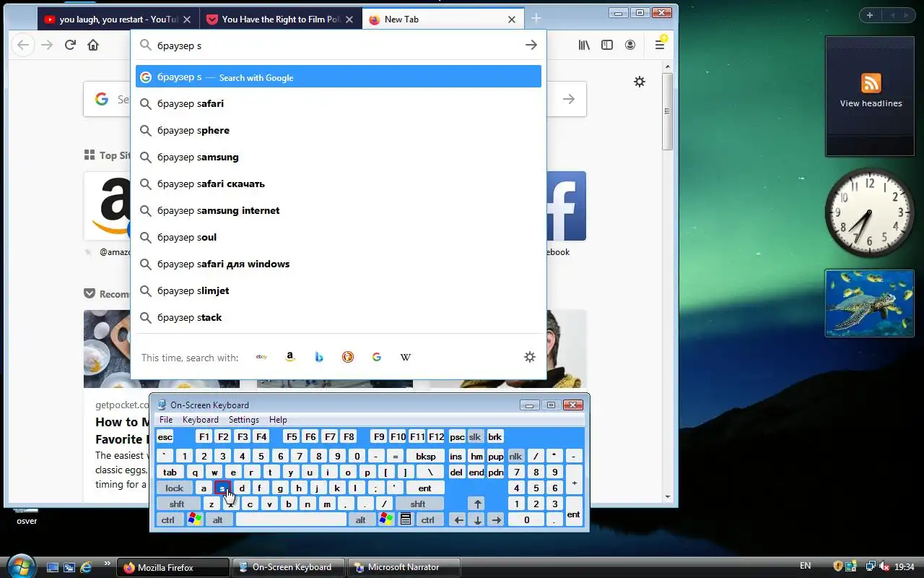
Task: Open the sea turtle slideshow gadget
Action: click(870, 303)
